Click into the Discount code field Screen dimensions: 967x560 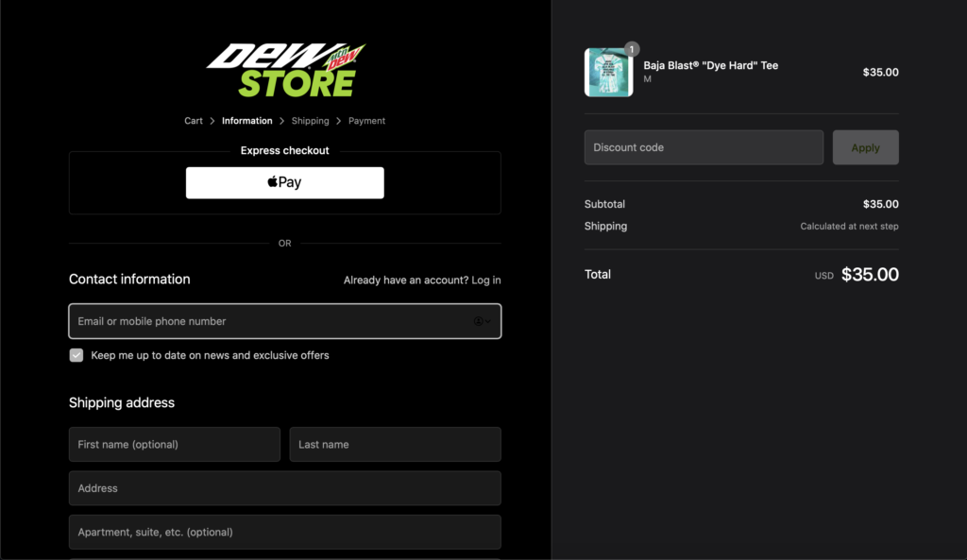coord(704,147)
